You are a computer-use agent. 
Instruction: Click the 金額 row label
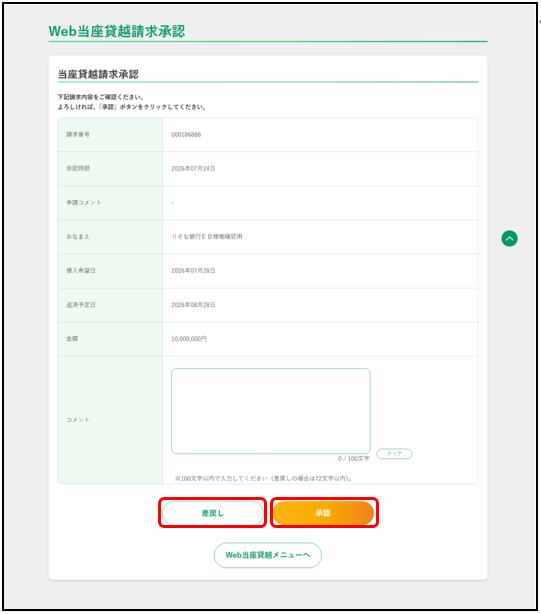point(72,338)
